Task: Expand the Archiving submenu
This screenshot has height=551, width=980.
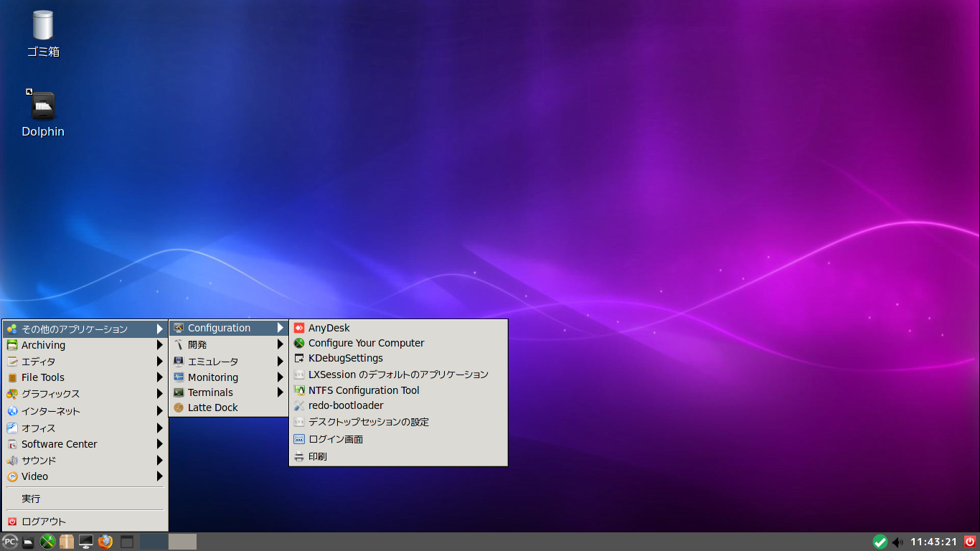Action: coord(85,345)
